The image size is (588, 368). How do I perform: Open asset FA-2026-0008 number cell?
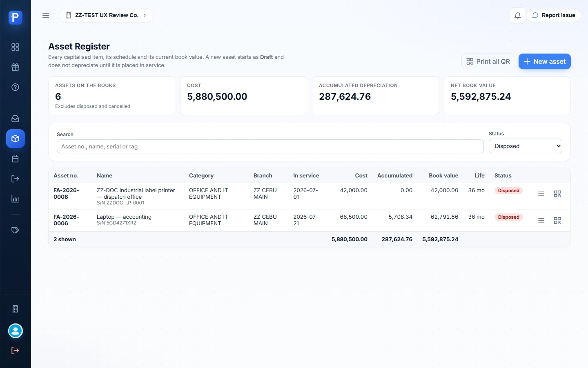66,193
